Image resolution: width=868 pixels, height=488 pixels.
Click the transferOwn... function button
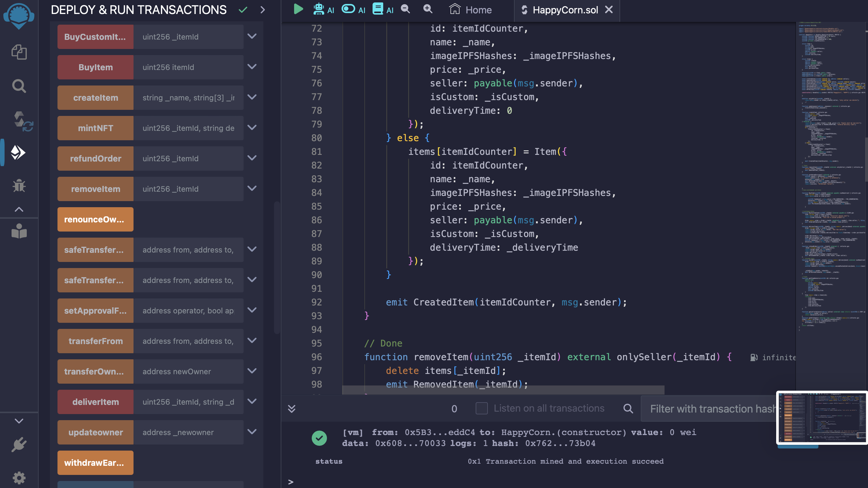point(95,371)
